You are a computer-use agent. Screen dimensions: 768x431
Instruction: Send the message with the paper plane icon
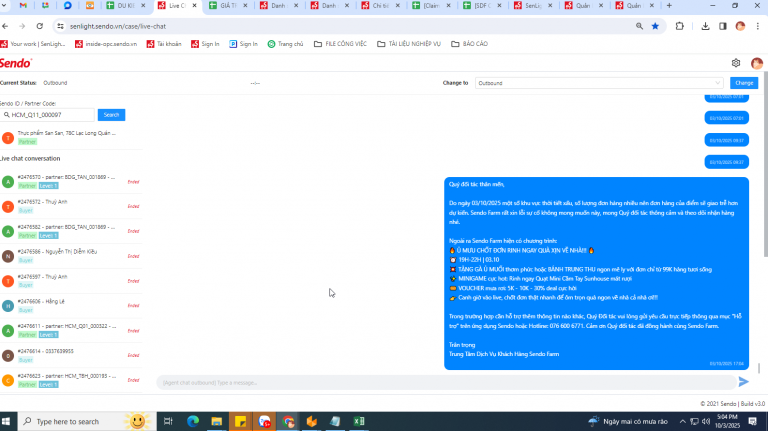(744, 382)
